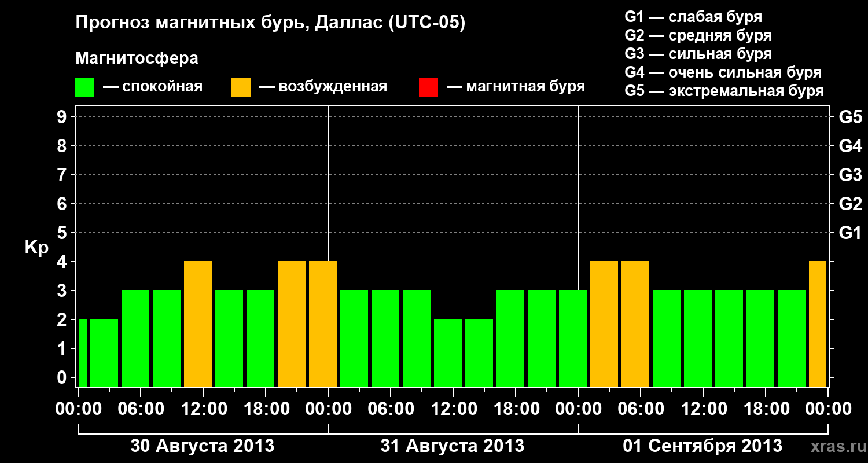The height and width of the screenshot is (463, 868).
Task: Click the orange bar spanning 06:00 on 1 September
Action: 635,324
